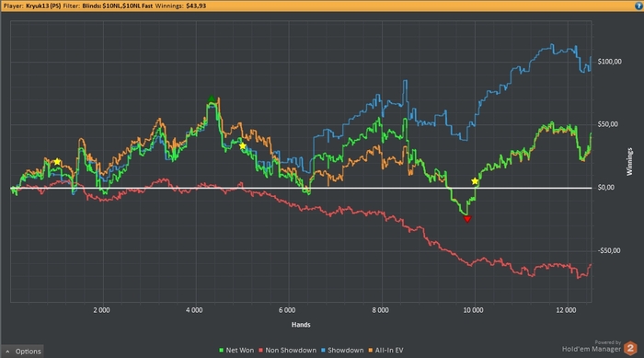Screen dimensions: 644x358
Task: Click the 10 000 hands axis label
Action: click(473, 310)
